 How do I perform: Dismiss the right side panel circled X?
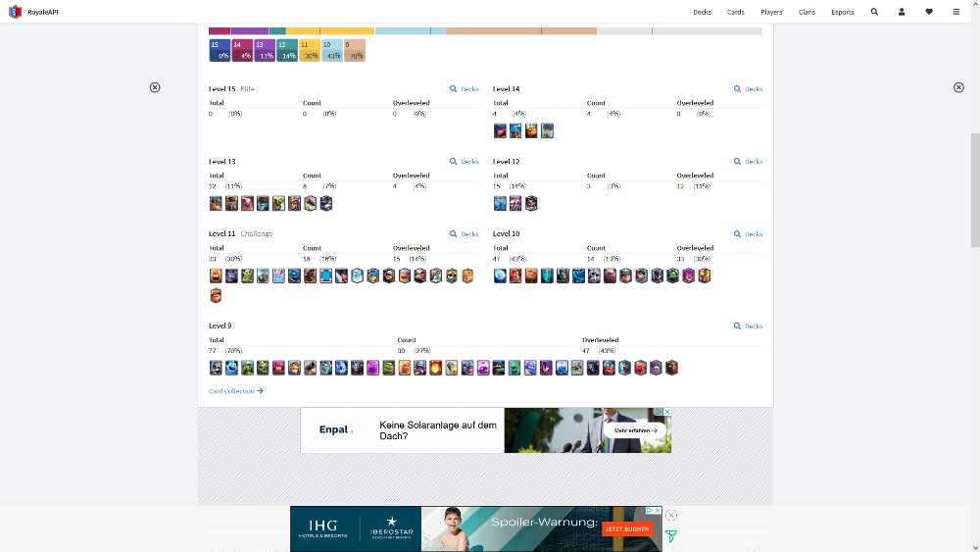(x=958, y=87)
